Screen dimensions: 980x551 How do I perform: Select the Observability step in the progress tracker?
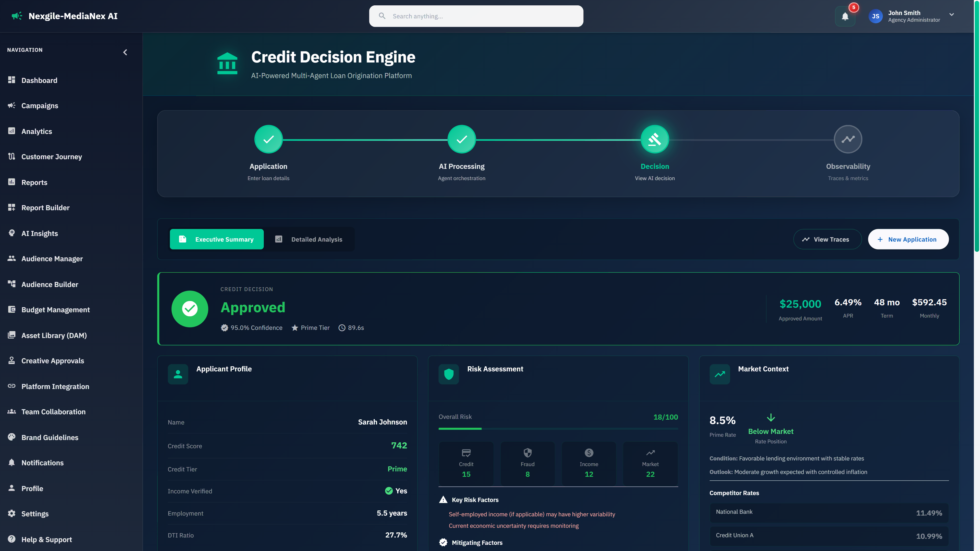[x=848, y=139]
